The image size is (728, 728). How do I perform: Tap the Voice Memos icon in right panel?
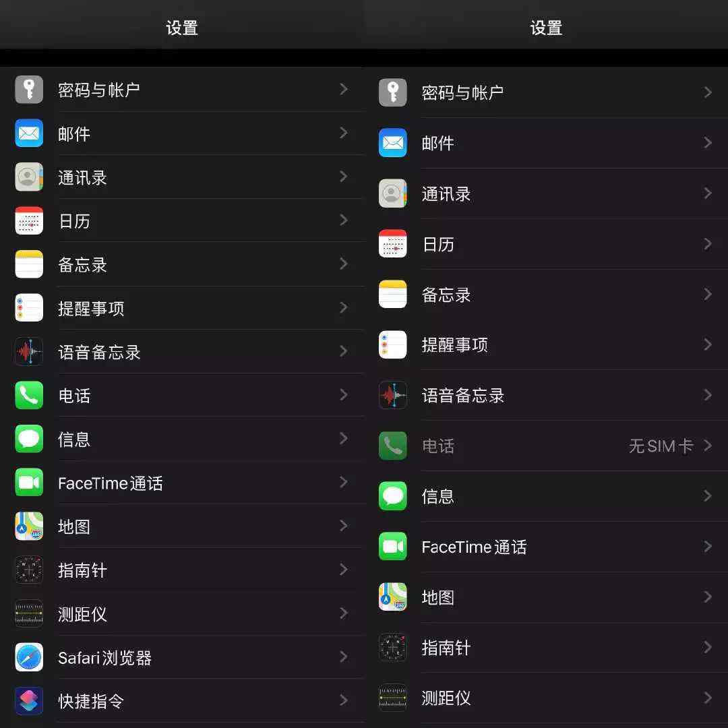393,395
